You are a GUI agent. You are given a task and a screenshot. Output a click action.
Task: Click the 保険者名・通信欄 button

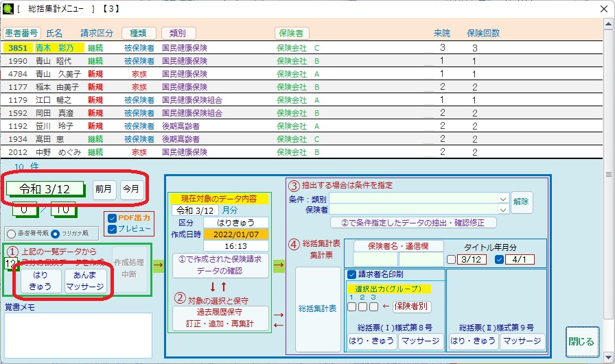[398, 246]
